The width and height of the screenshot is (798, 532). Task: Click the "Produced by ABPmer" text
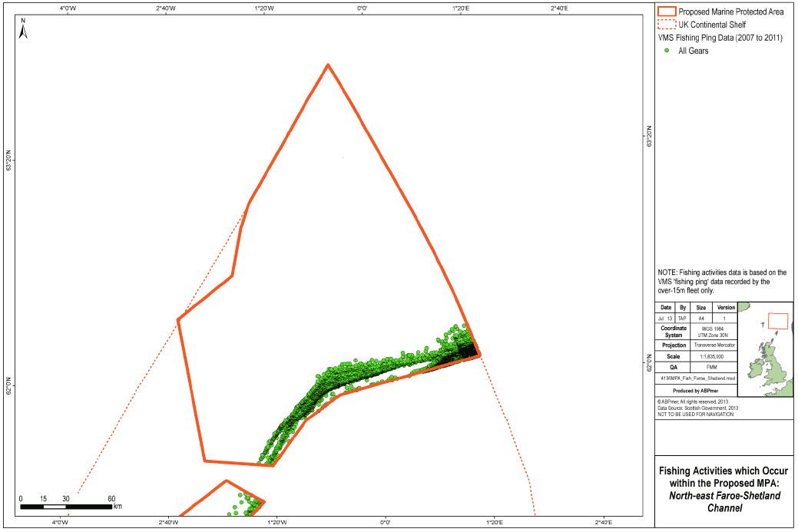(694, 391)
